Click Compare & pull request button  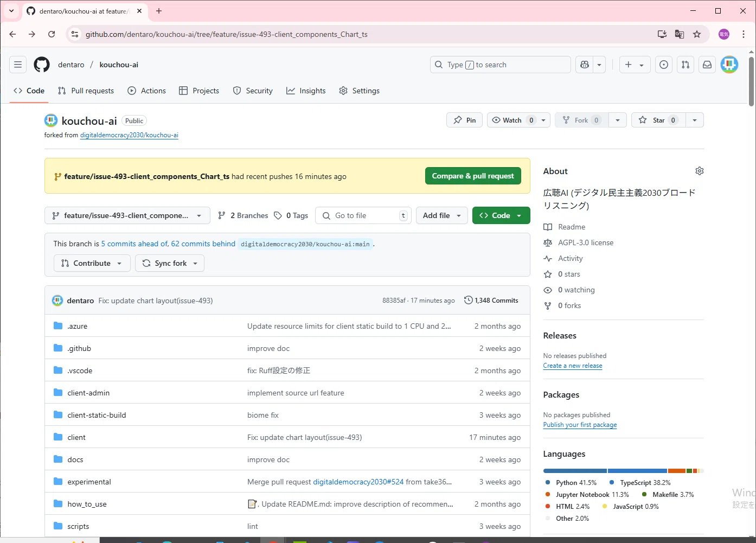473,176
